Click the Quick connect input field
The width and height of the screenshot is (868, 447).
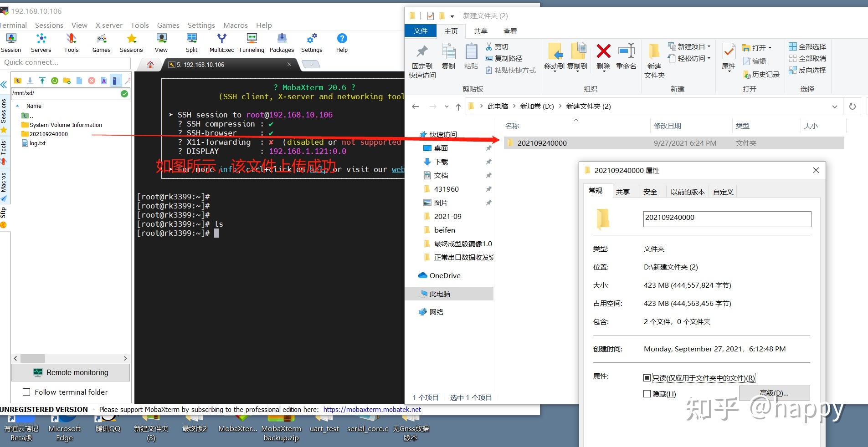pos(66,62)
